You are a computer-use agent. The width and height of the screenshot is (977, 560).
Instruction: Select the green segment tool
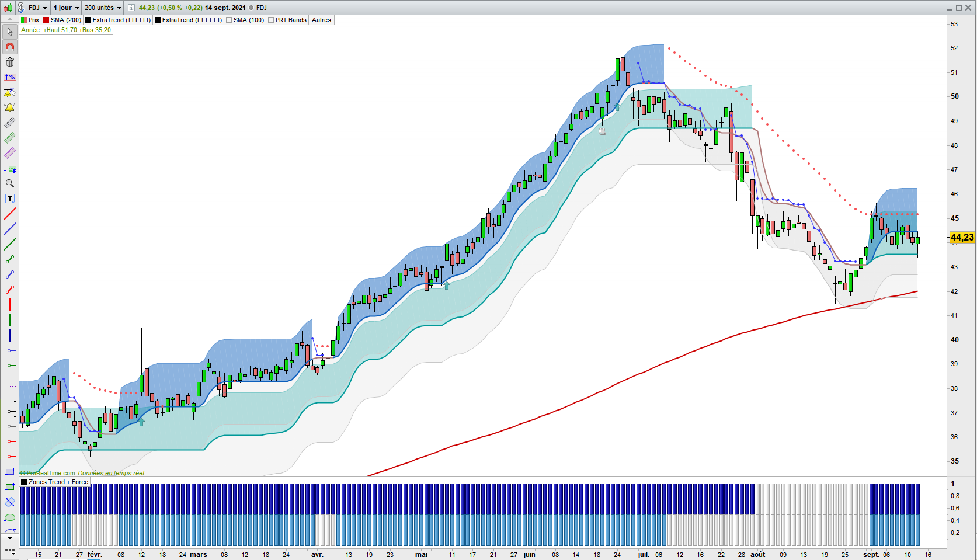10,259
